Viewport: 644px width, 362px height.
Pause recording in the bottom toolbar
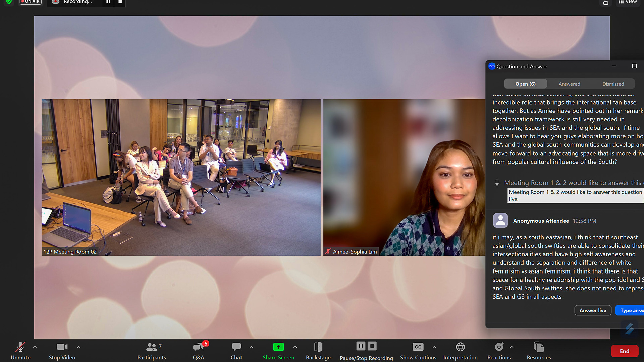361,346
